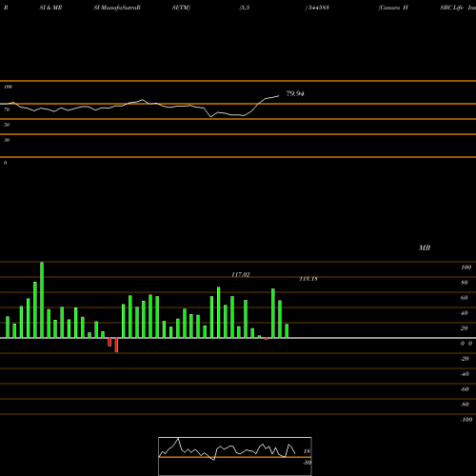This screenshot has width=476, height=476.
Task: Click the longest red negative MR bar
Action: tap(116, 345)
